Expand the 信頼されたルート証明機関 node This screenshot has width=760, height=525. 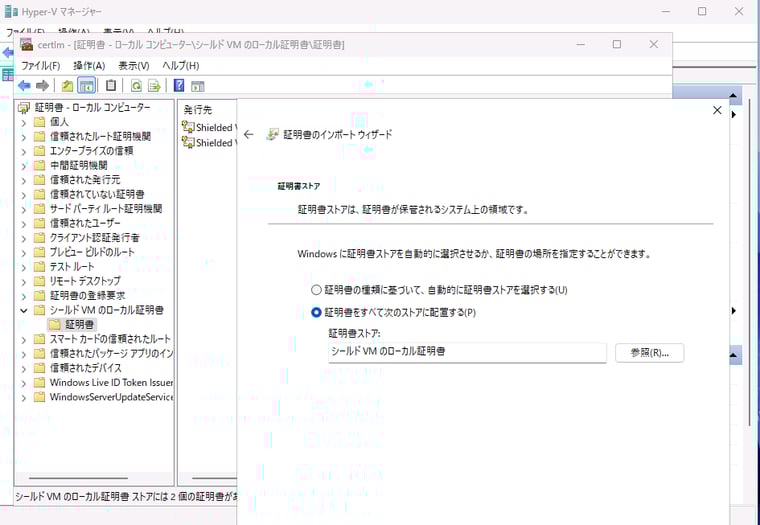coord(24,137)
